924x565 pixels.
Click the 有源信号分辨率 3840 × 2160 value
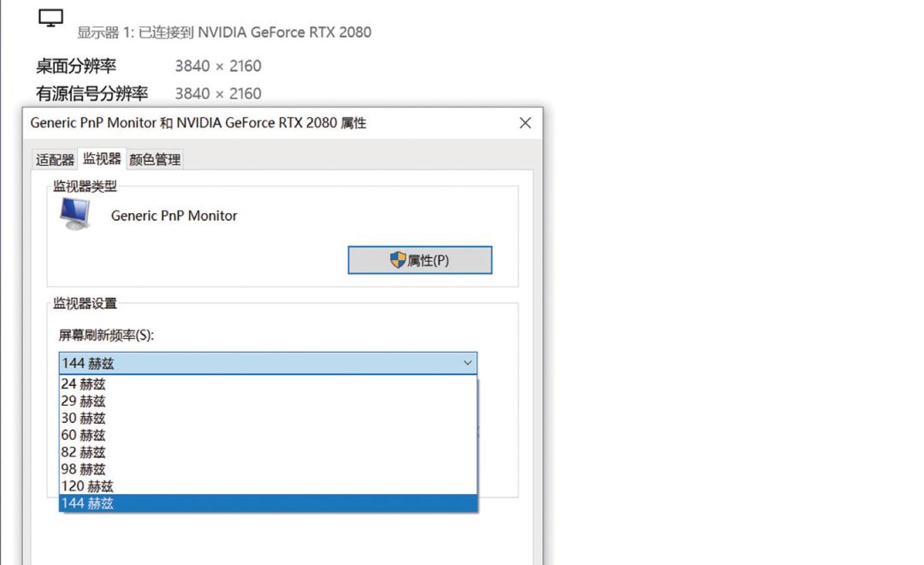tap(218, 93)
